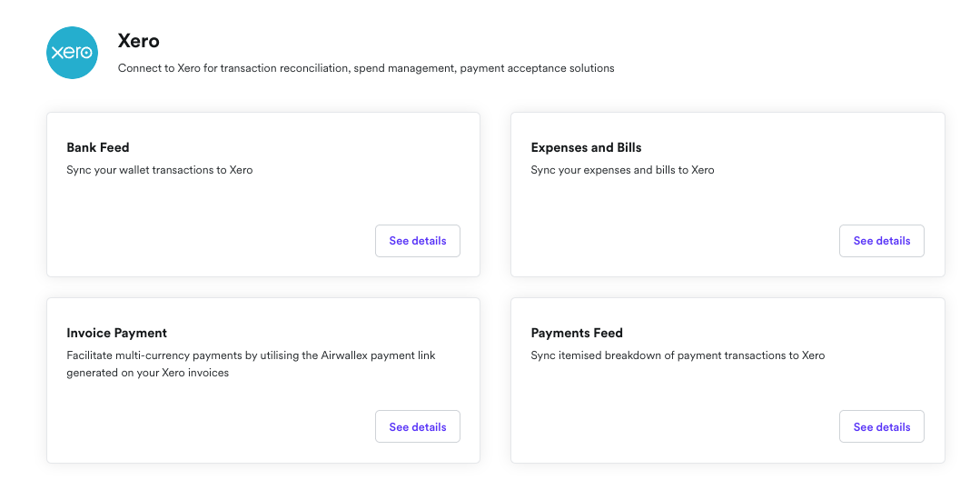View details of Payments Feed
The height and width of the screenshot is (490, 980).
[x=881, y=427]
